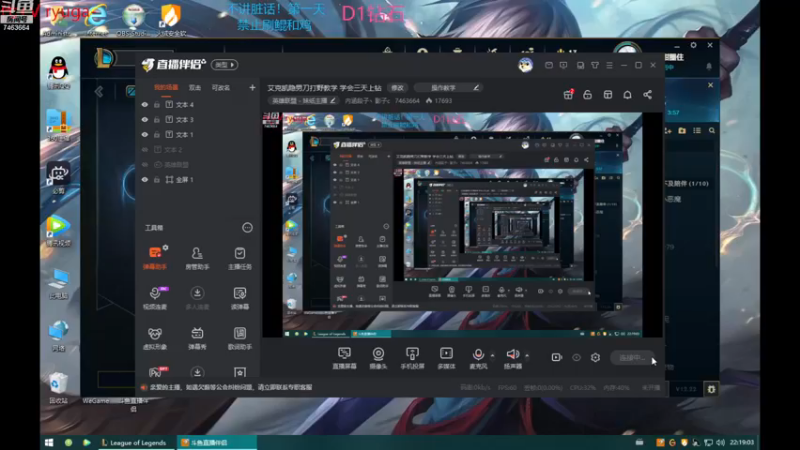Click the 修改 title edit button

[397, 88]
